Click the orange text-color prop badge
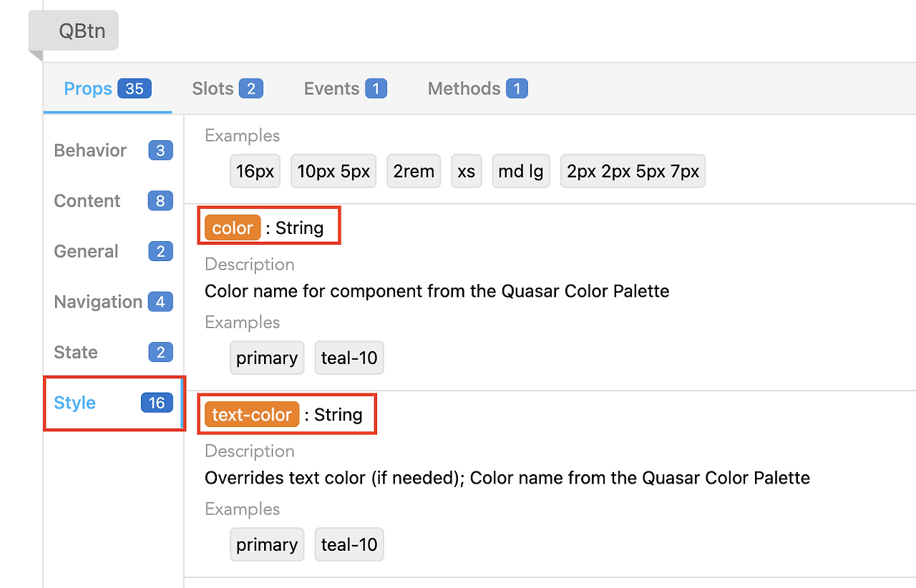Viewport: 916px width, 588px height. tap(252, 415)
